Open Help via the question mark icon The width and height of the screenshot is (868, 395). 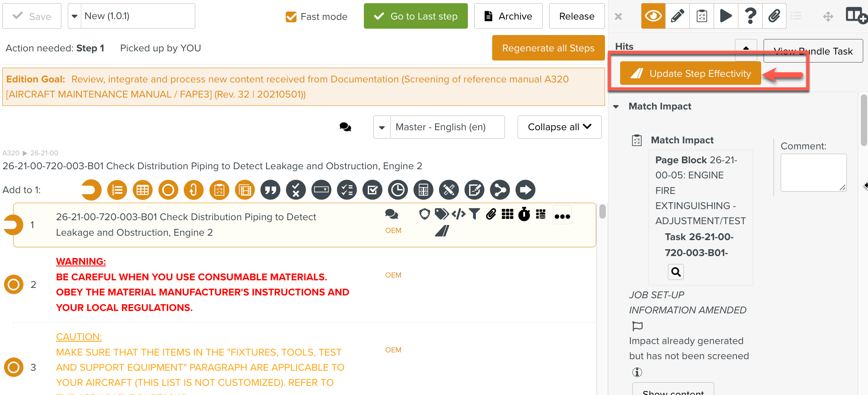coord(750,16)
